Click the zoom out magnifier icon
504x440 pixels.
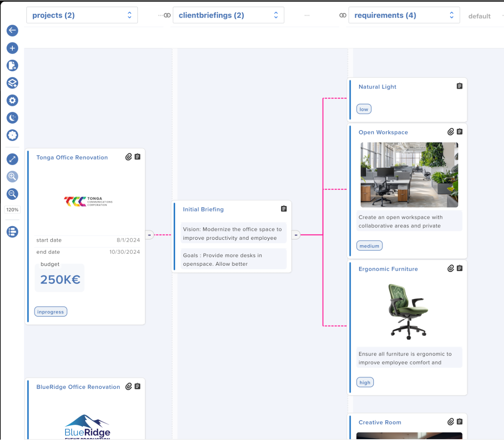[12, 194]
